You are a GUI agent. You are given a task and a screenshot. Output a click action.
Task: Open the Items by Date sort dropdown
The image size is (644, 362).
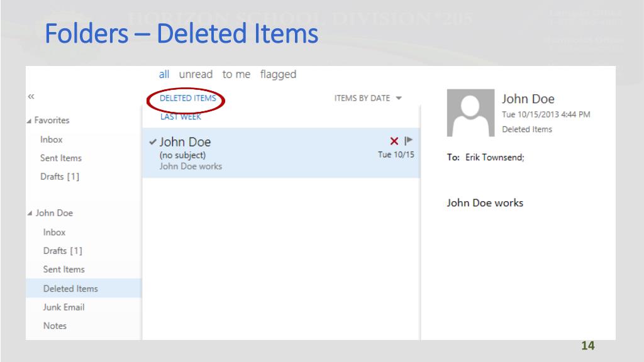click(x=368, y=98)
